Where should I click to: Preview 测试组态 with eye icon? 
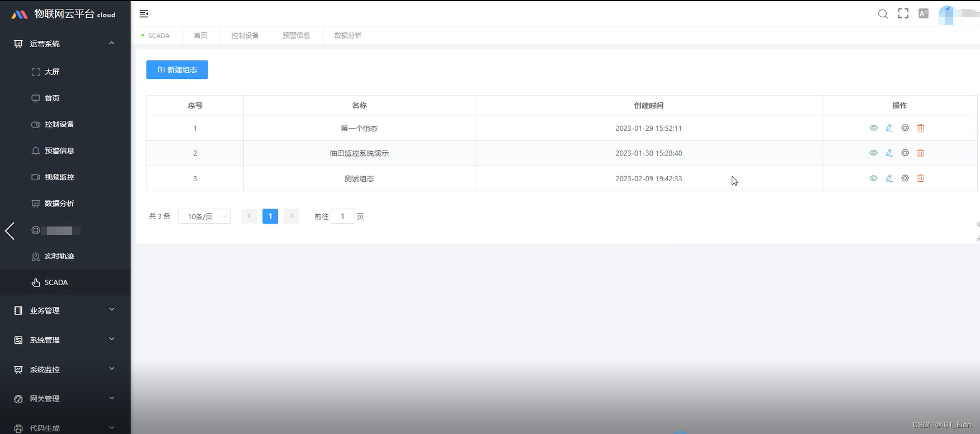click(873, 178)
